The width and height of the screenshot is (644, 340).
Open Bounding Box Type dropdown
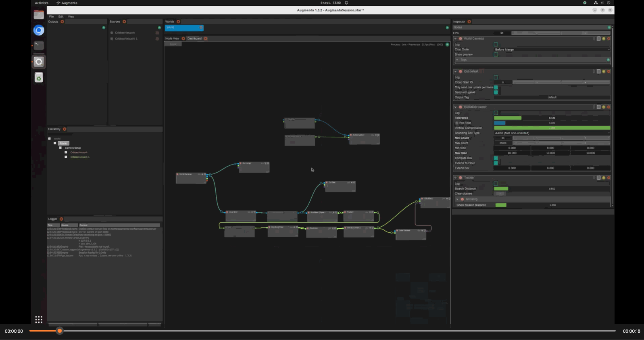click(552, 133)
